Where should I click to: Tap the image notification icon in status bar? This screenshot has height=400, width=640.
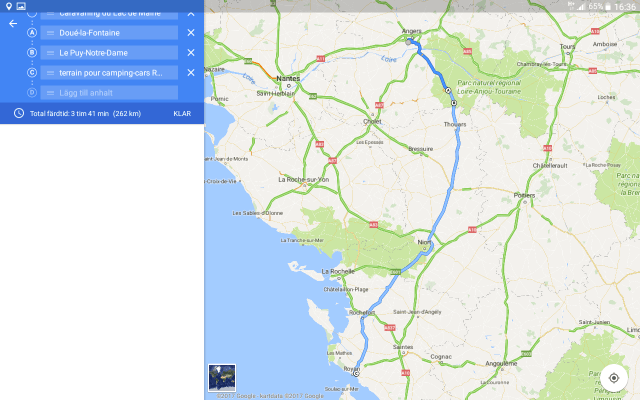[21, 6]
